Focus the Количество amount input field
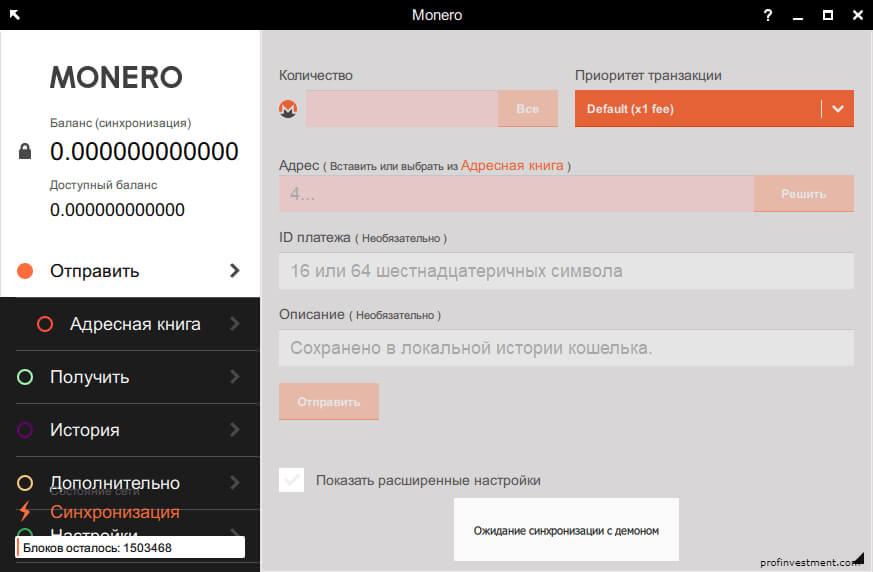 click(401, 109)
